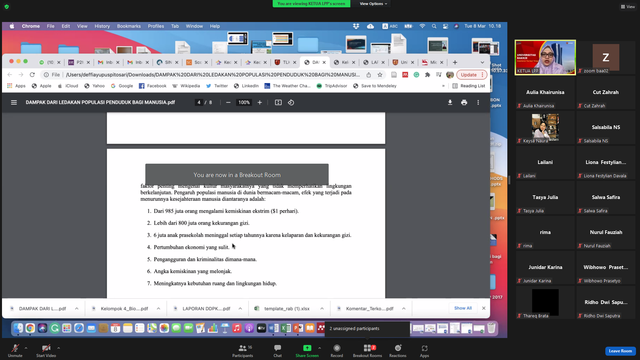This screenshot has height=360, width=640.
Task: Zoom in PDF with plus button
Action: [260, 102]
